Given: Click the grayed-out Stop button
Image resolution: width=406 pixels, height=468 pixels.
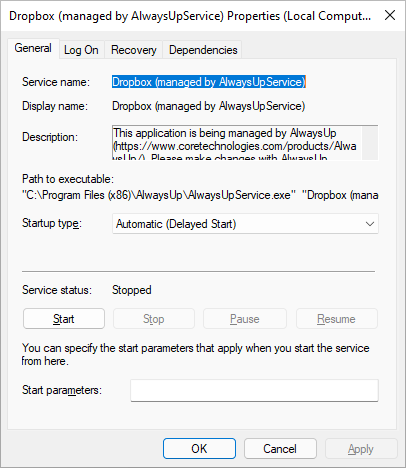Looking at the screenshot, I should tap(154, 319).
